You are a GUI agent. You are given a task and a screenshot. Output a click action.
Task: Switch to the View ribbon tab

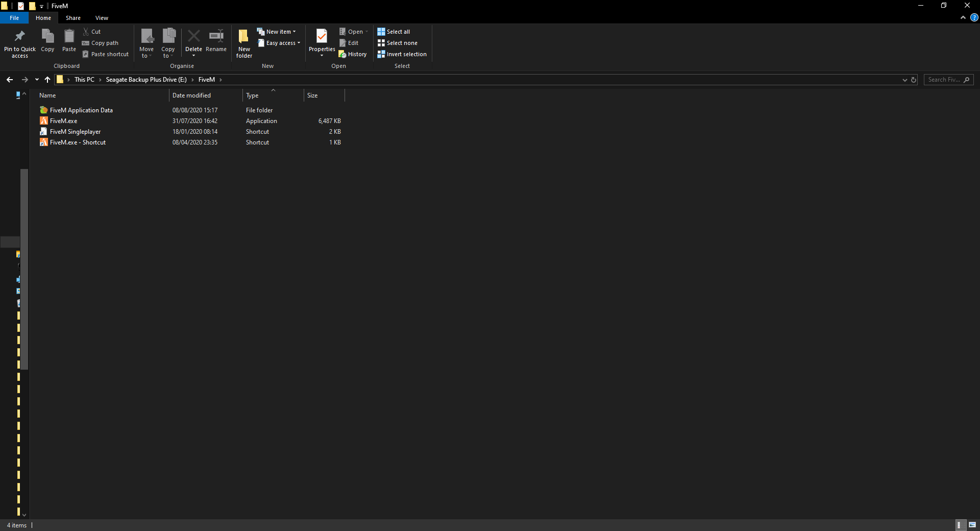102,18
